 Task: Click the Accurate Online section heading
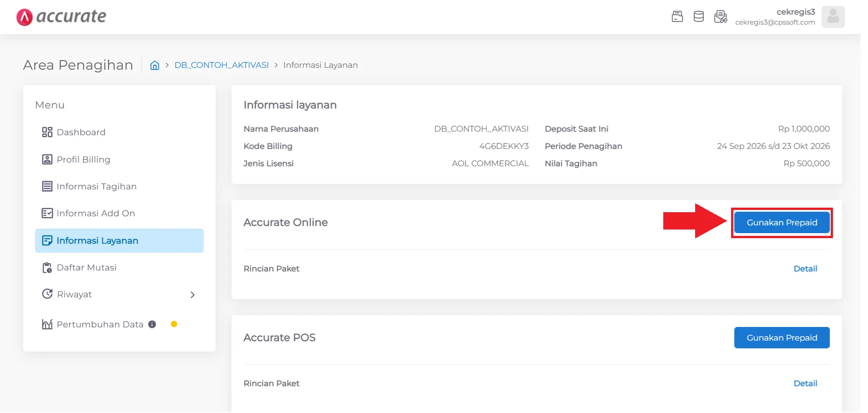[286, 222]
